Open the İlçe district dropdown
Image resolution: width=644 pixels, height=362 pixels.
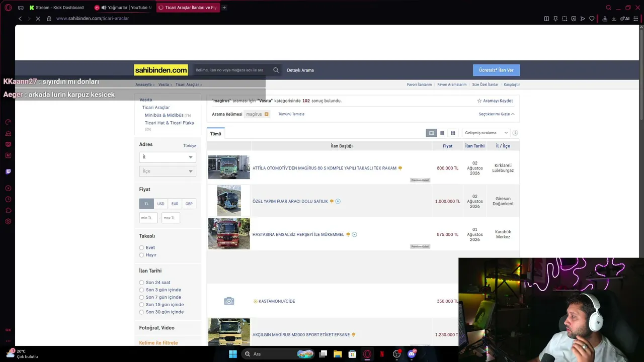tap(168, 171)
